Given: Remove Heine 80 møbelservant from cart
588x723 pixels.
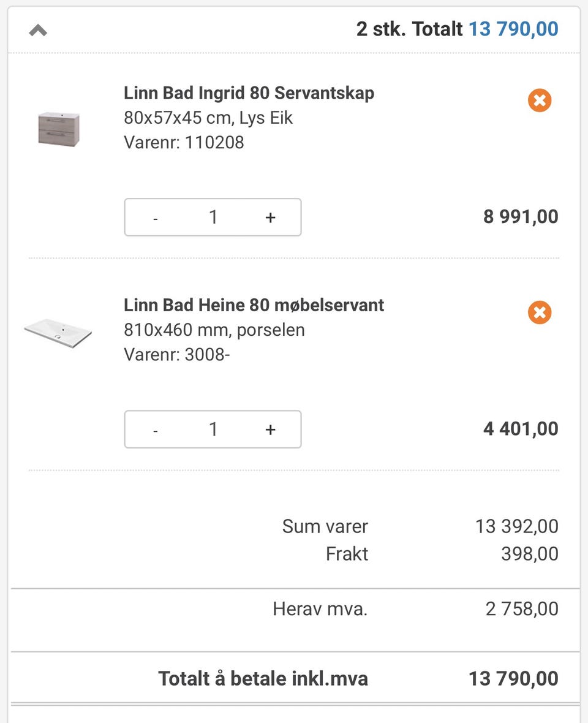Looking at the screenshot, I should tap(540, 312).
